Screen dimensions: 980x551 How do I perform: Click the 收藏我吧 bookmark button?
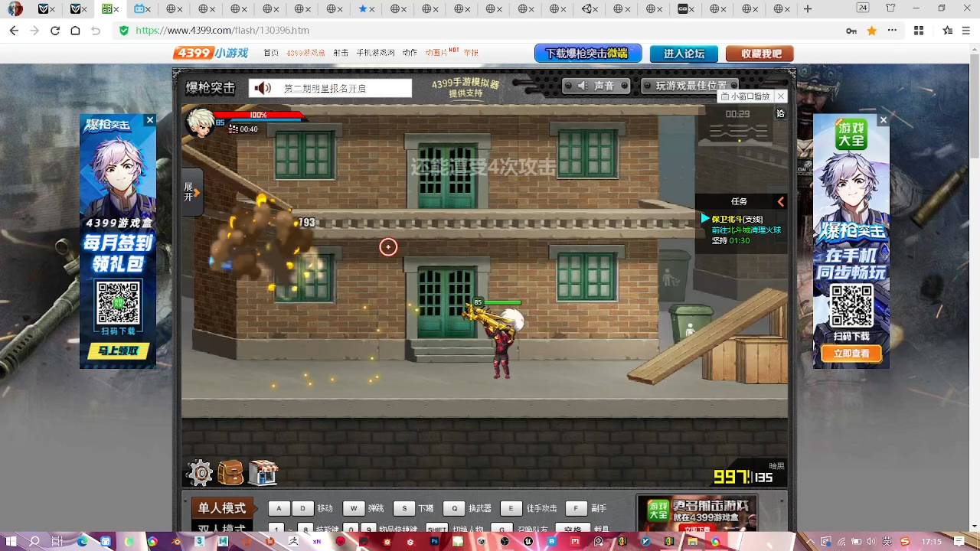(760, 54)
